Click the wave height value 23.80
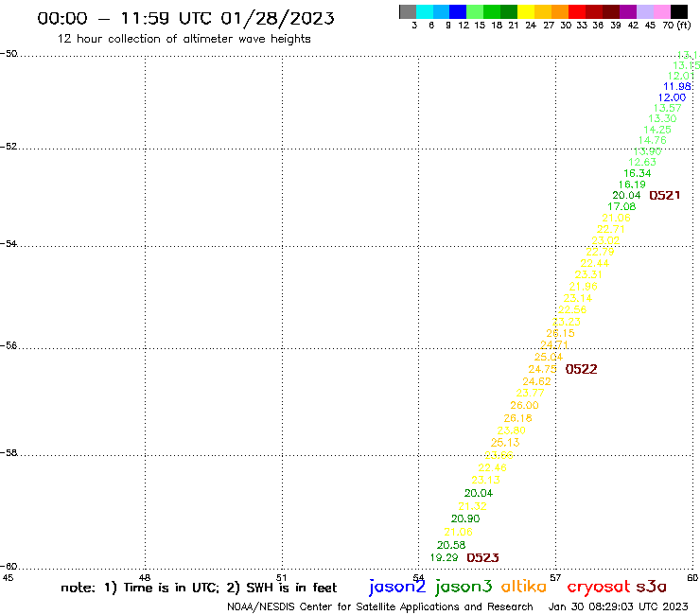The width and height of the screenshot is (700, 615). [512, 430]
